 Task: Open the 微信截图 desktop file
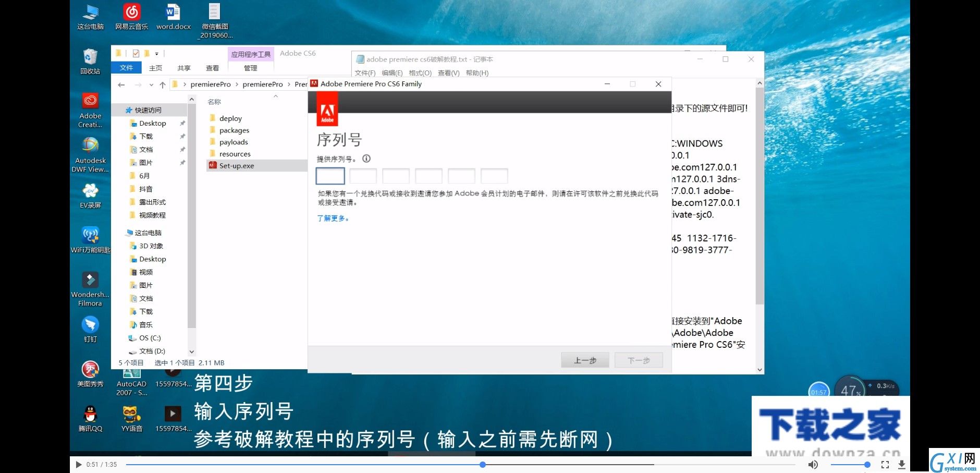click(215, 21)
